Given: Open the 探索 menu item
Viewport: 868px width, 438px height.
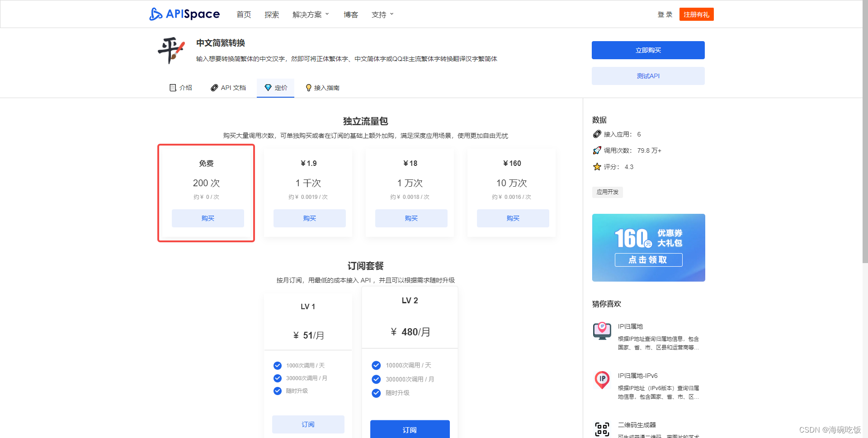Looking at the screenshot, I should 272,14.
